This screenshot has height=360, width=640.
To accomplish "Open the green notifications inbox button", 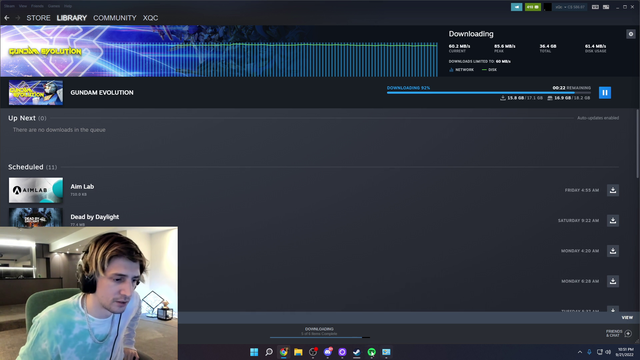I will (x=533, y=7).
